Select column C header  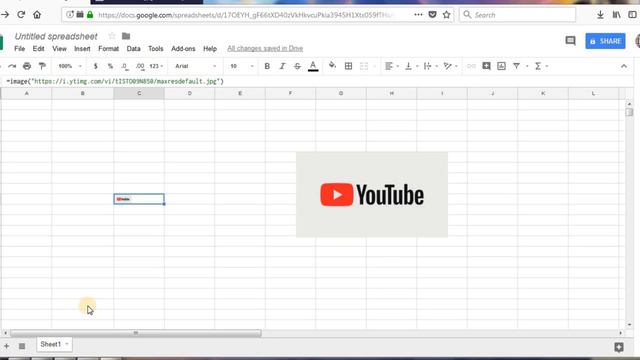pyautogui.click(x=139, y=93)
